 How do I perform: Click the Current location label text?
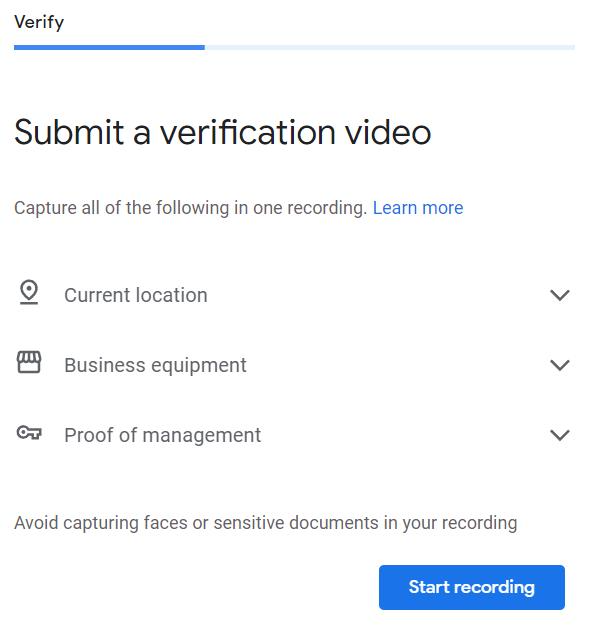pos(136,295)
